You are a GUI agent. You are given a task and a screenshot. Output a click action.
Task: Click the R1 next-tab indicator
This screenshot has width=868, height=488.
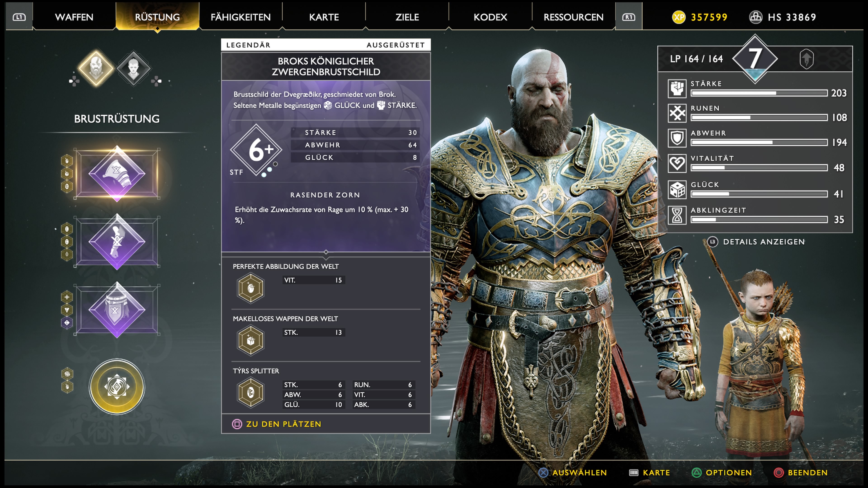pyautogui.click(x=629, y=17)
